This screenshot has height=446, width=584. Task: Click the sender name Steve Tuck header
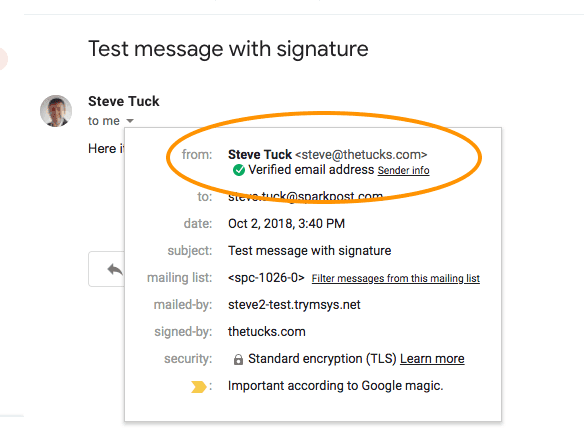tap(124, 101)
